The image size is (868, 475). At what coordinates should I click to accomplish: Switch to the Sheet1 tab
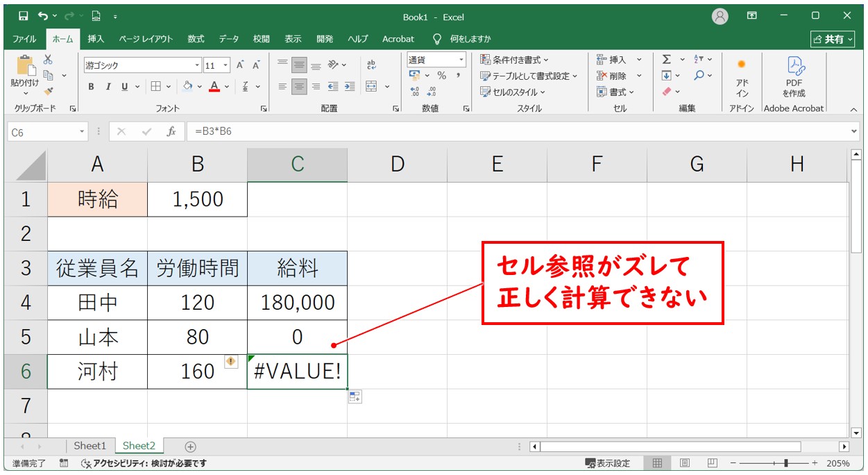point(90,446)
